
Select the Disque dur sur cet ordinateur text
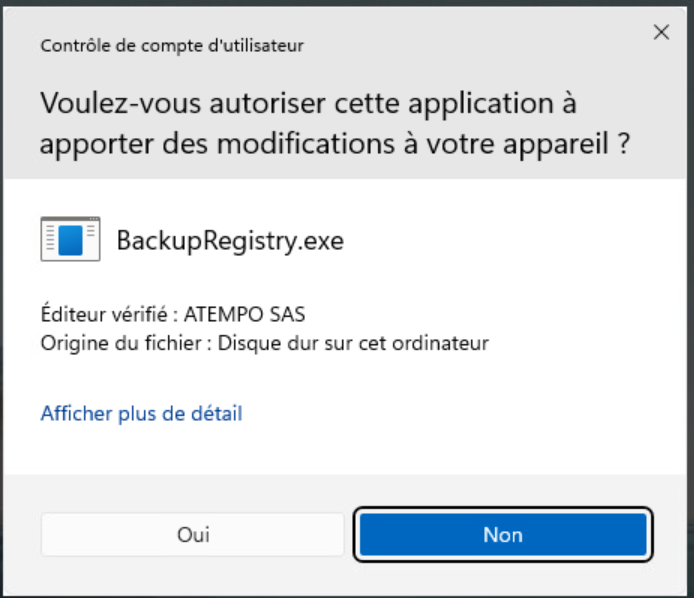click(353, 343)
